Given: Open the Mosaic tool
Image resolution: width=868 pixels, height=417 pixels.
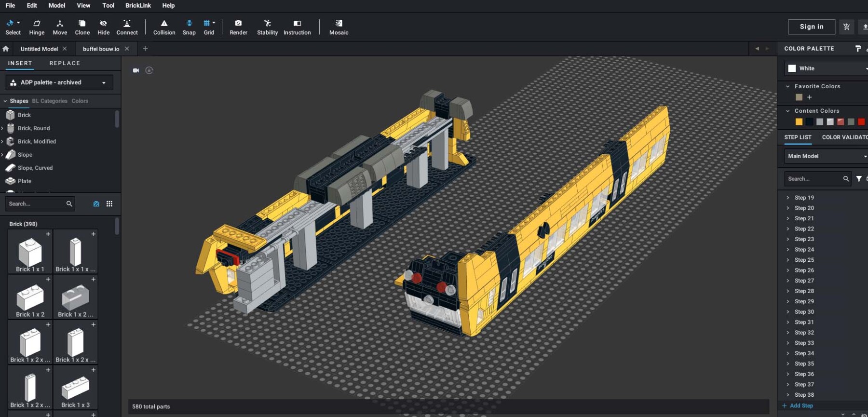Looking at the screenshot, I should (x=339, y=27).
